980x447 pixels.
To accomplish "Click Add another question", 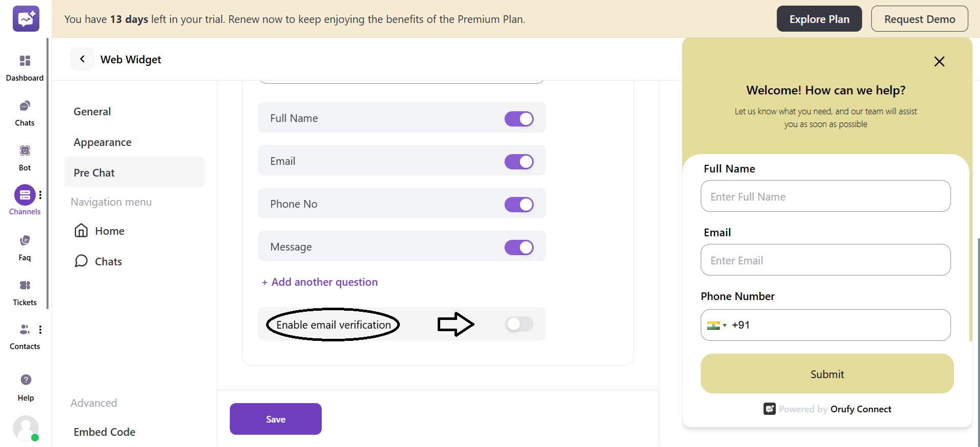I will (x=319, y=281).
